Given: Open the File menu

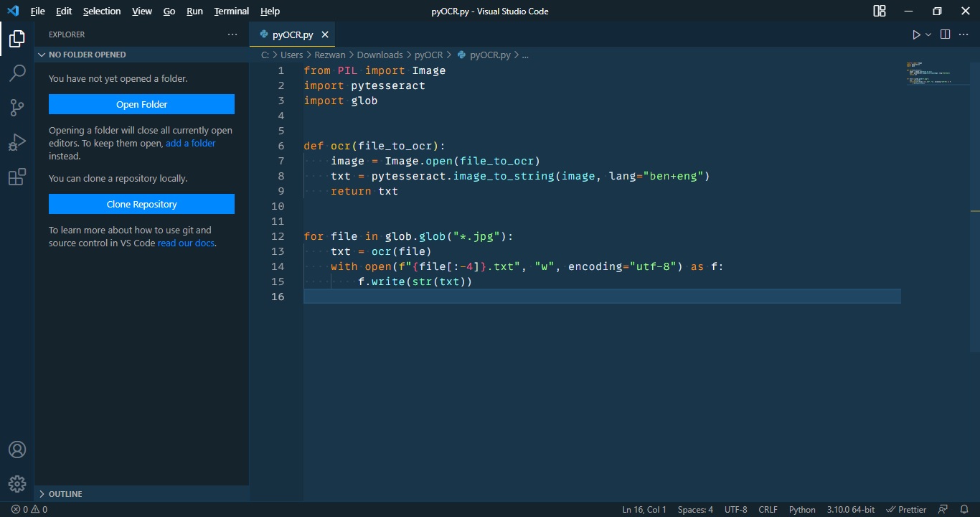Looking at the screenshot, I should (37, 11).
